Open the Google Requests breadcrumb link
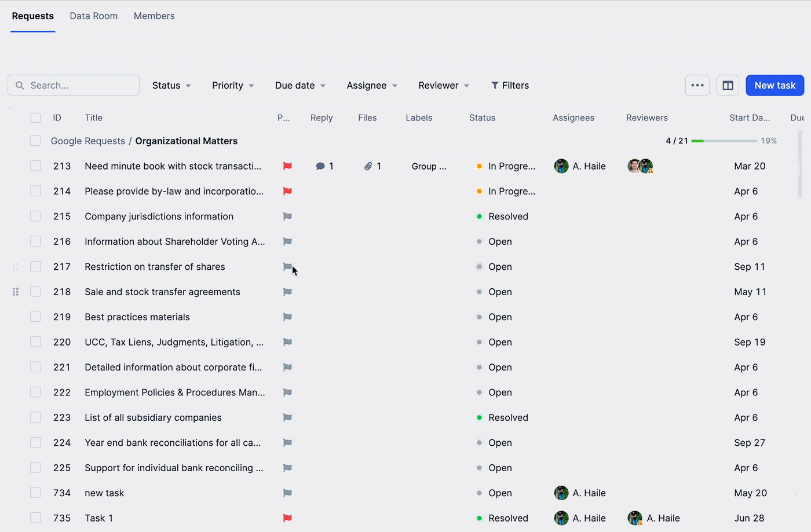811x532 pixels. (x=87, y=141)
